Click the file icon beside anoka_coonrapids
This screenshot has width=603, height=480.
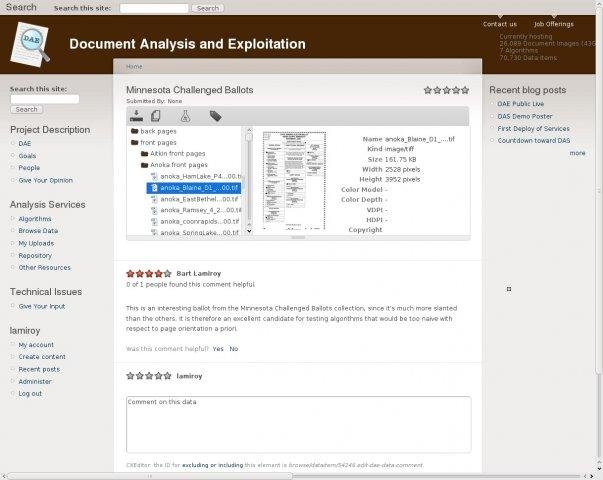pos(154,222)
